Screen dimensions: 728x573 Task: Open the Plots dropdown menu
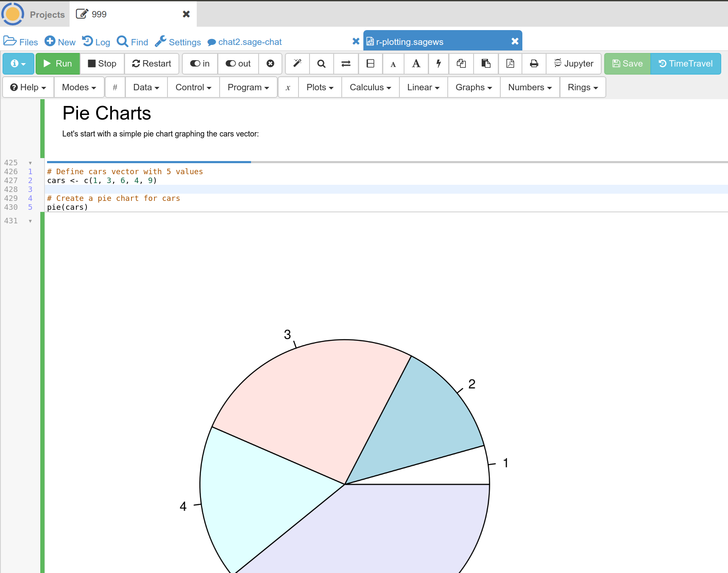[x=320, y=87]
